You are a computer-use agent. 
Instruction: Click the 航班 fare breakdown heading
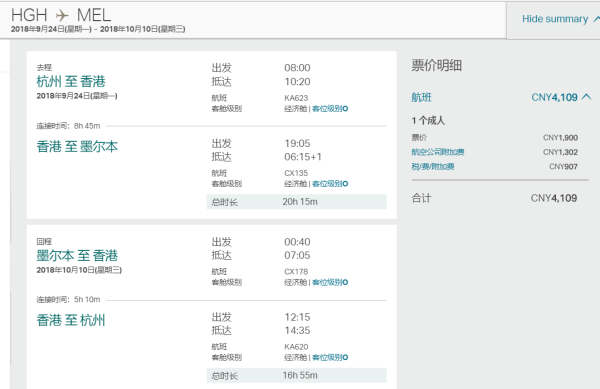point(421,97)
